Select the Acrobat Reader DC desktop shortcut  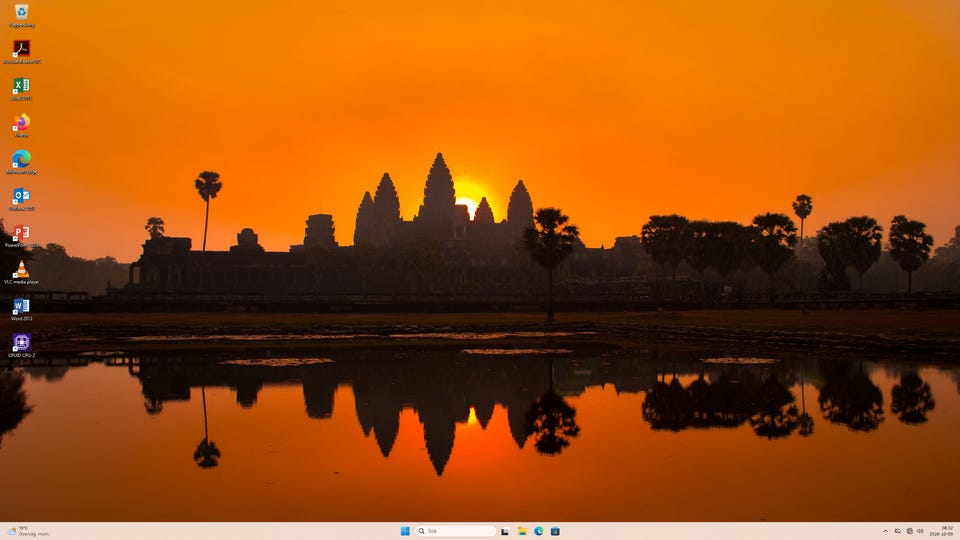point(21,51)
